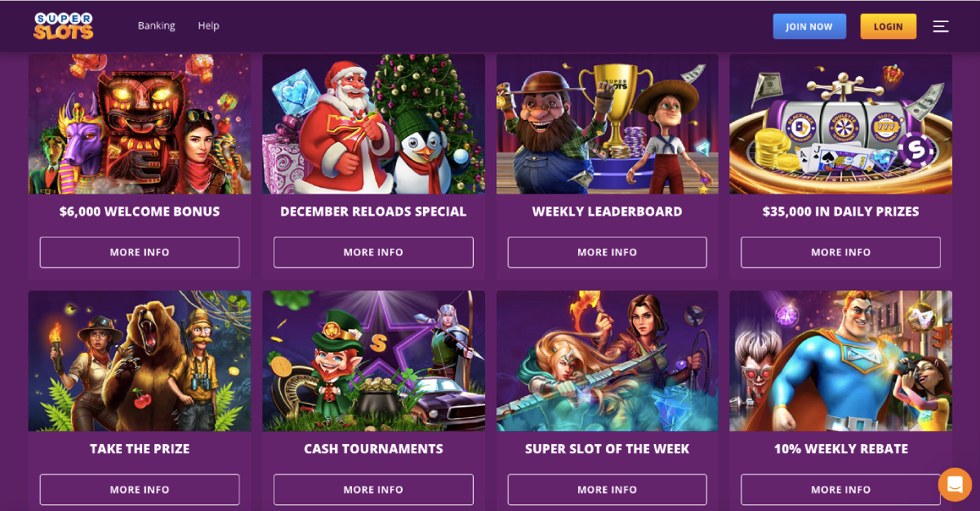This screenshot has width=980, height=511.
Task: Click More Info under $6,000 Welcome Bonus
Action: pyautogui.click(x=140, y=252)
